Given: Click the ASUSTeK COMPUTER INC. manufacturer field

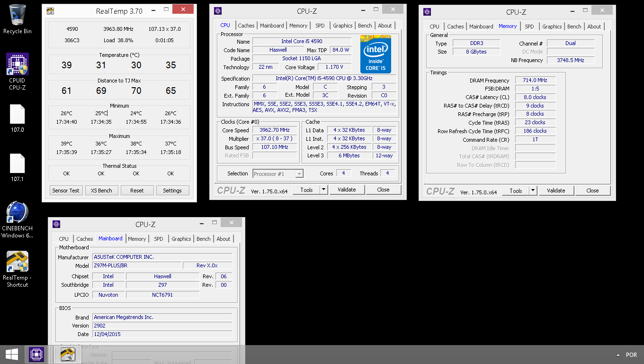Looking at the screenshot, I should pyautogui.click(x=162, y=257).
